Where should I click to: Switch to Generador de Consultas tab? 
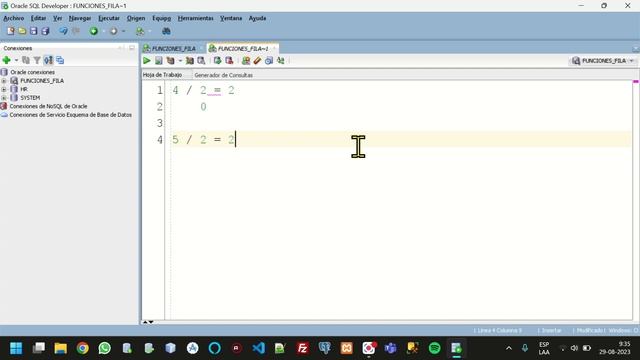(223, 75)
